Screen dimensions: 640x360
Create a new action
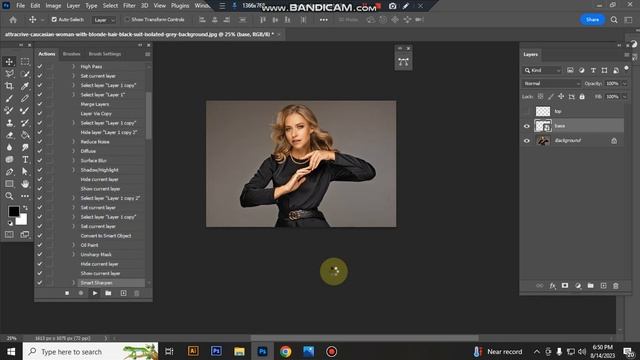point(123,293)
